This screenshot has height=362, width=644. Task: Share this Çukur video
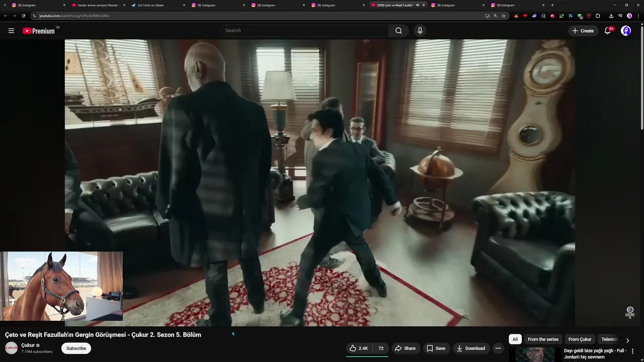pos(405,348)
